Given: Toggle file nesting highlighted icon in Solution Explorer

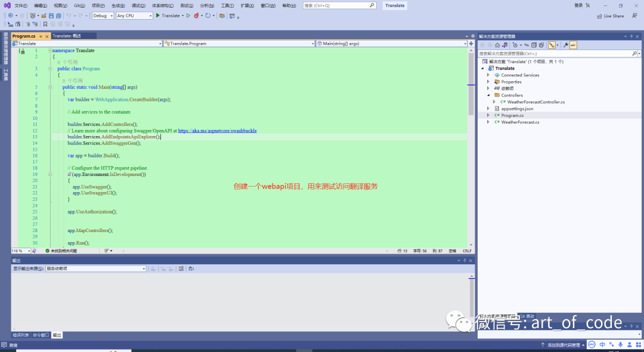Looking at the screenshot, I should (x=552, y=45).
